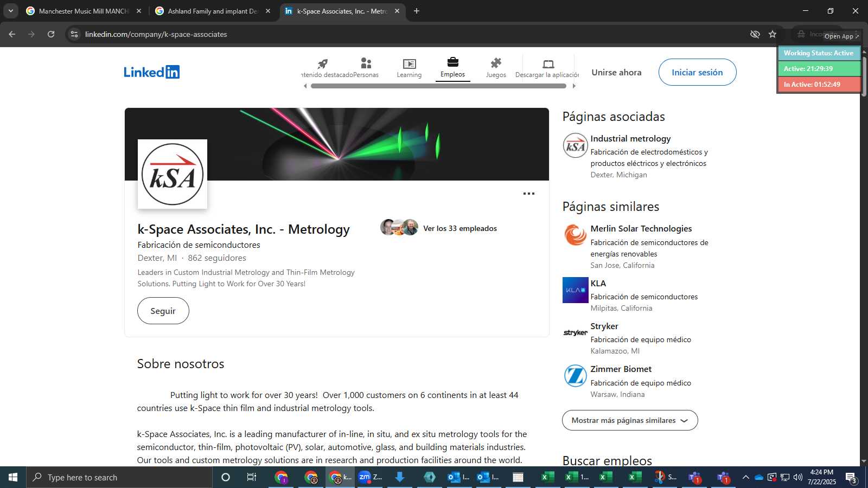
Task: Open Merlin Solar Technologies page
Action: pos(641,229)
